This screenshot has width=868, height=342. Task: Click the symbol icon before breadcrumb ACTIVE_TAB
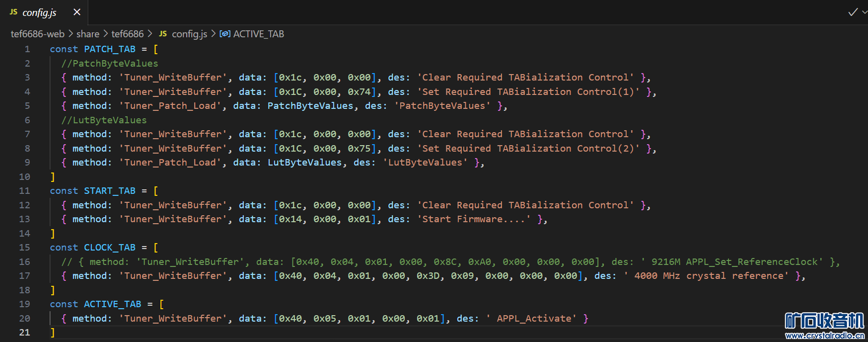225,34
